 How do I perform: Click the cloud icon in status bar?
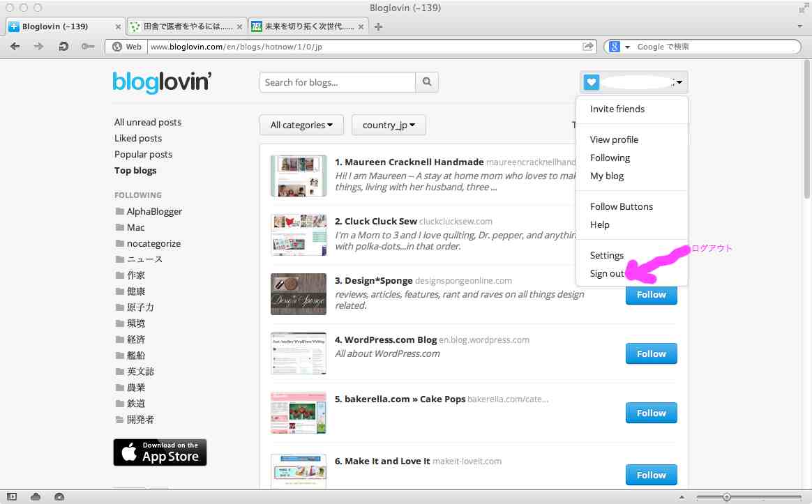[x=36, y=496]
